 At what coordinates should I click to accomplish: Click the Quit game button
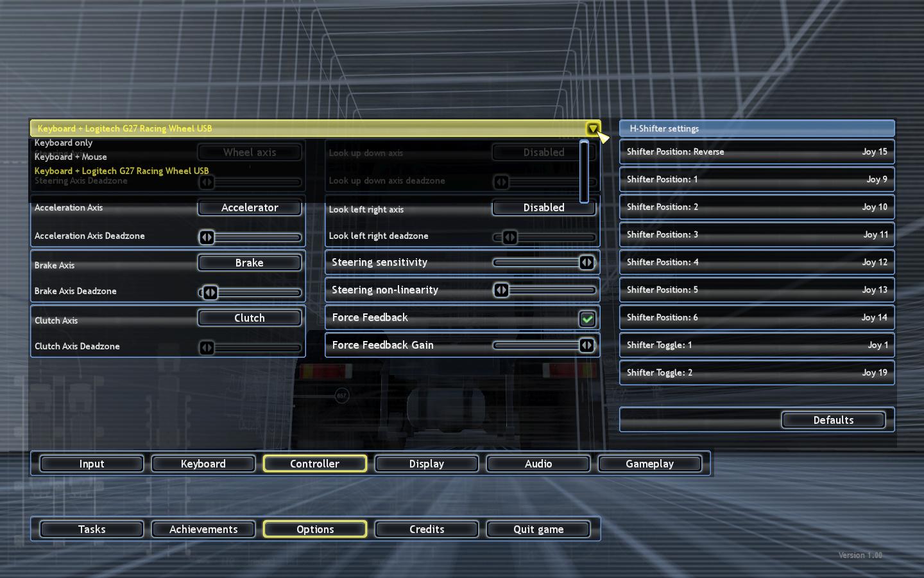coord(538,529)
